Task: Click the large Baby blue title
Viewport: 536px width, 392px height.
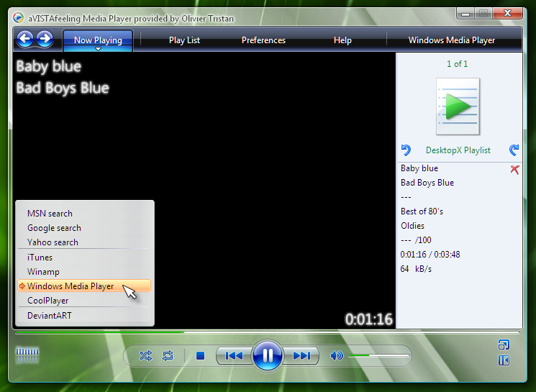Action: pyautogui.click(x=48, y=66)
